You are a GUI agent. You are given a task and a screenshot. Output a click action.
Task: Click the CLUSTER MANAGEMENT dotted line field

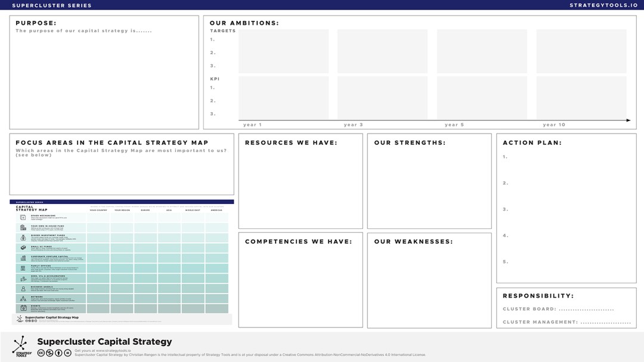(606, 323)
